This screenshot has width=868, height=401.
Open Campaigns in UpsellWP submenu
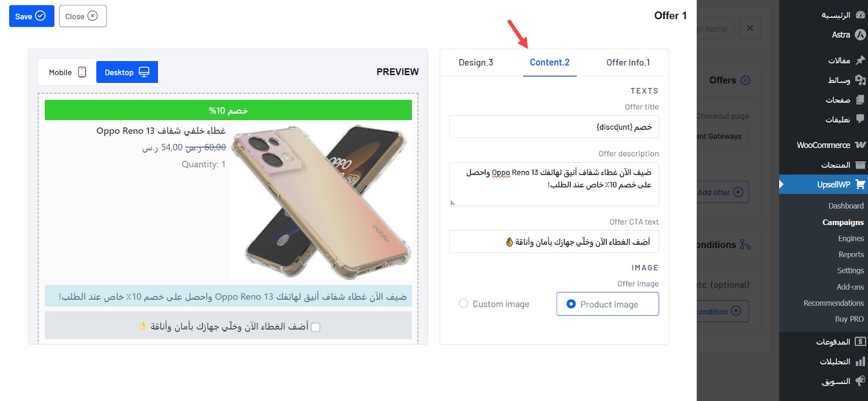pos(843,222)
